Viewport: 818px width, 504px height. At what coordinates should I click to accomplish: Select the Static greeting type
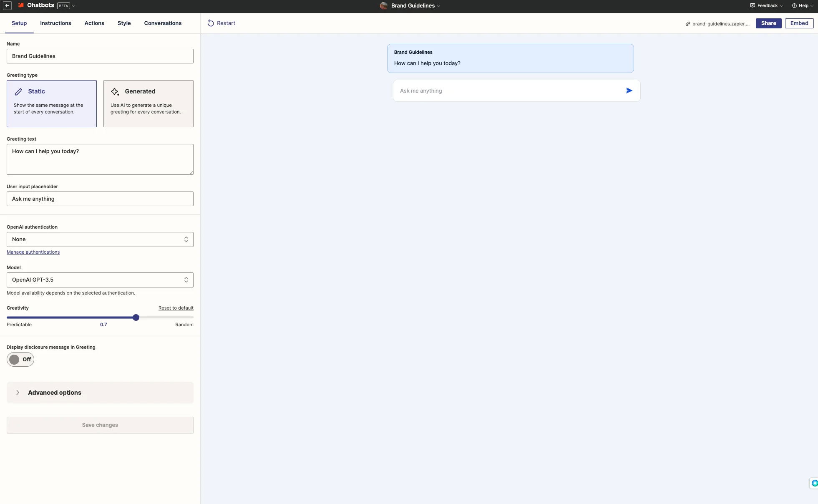(52, 103)
